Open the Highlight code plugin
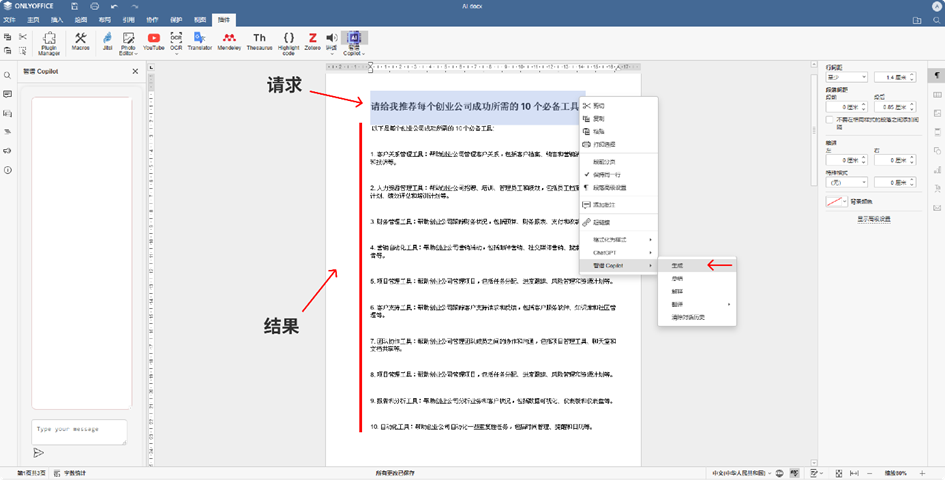 coord(289,43)
